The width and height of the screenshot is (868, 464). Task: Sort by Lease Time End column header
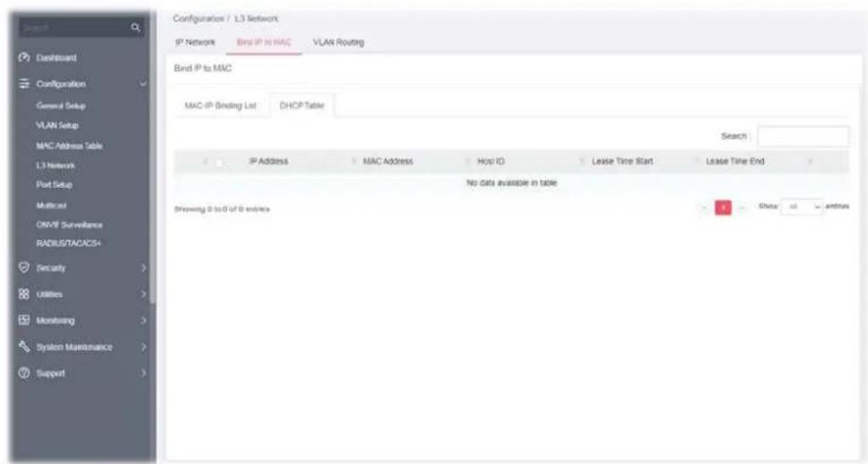click(x=735, y=162)
